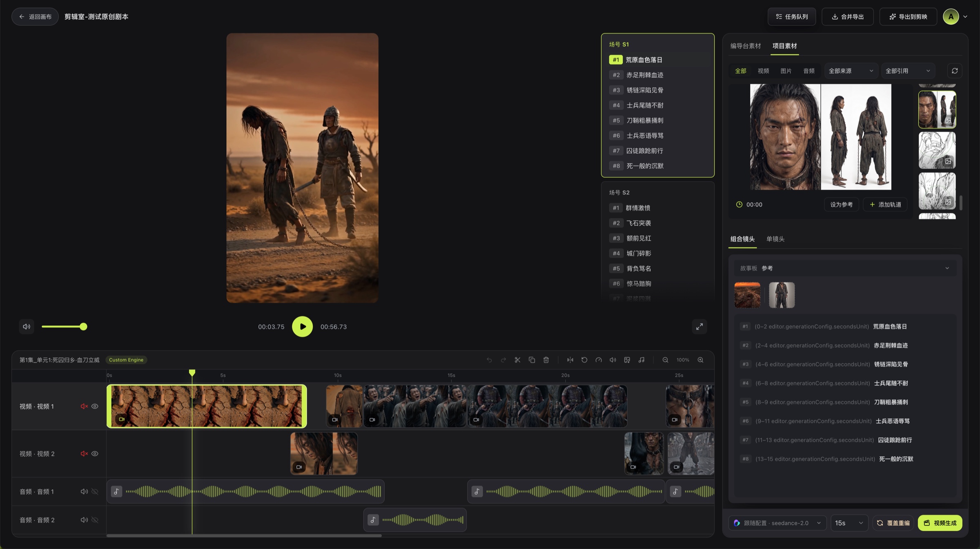This screenshot has height=549, width=980.
Task: Delete the clip with the trash icon
Action: (x=546, y=360)
